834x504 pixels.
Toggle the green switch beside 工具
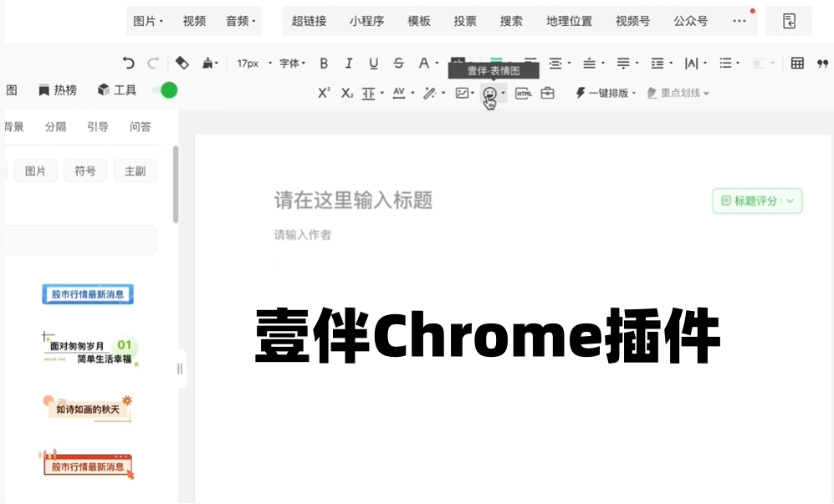[x=165, y=90]
